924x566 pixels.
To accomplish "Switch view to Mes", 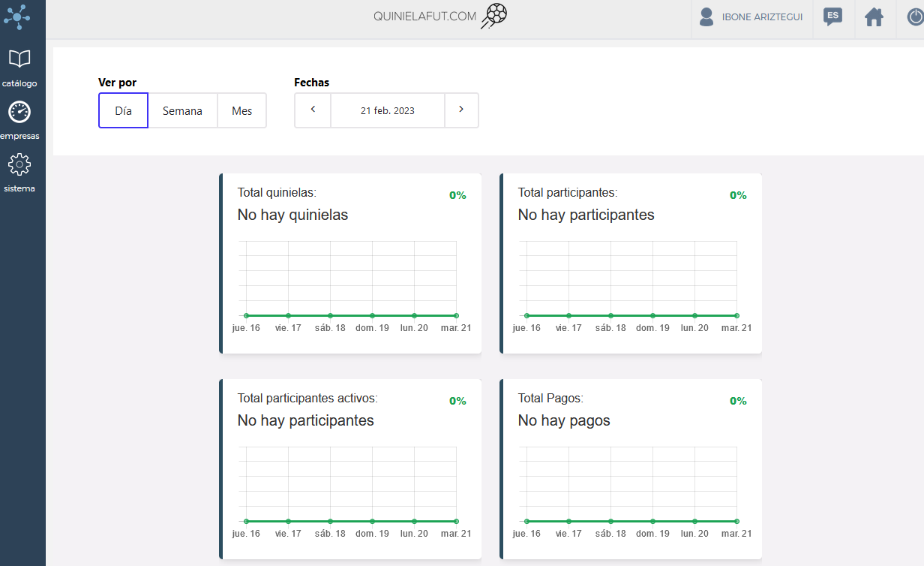I will click(241, 110).
